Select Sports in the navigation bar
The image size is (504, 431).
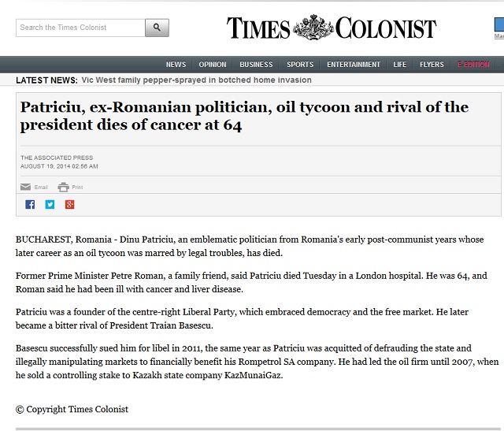300,65
